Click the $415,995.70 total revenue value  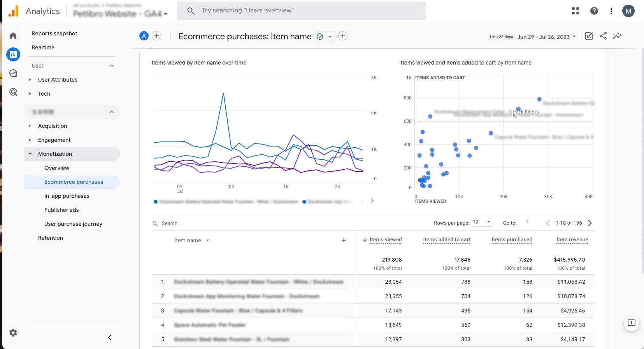click(569, 260)
